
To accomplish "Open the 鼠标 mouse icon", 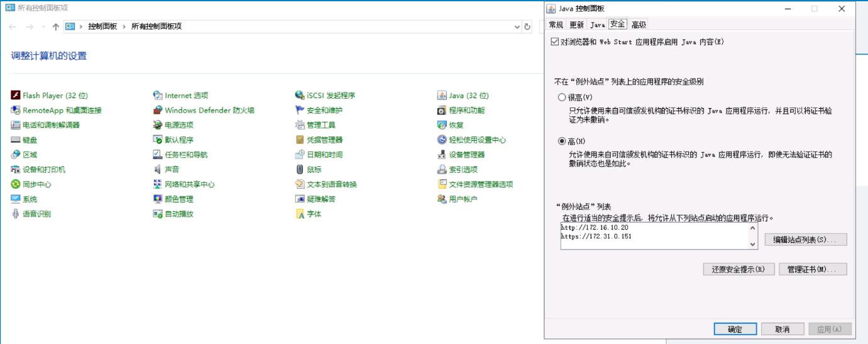I will tap(300, 169).
